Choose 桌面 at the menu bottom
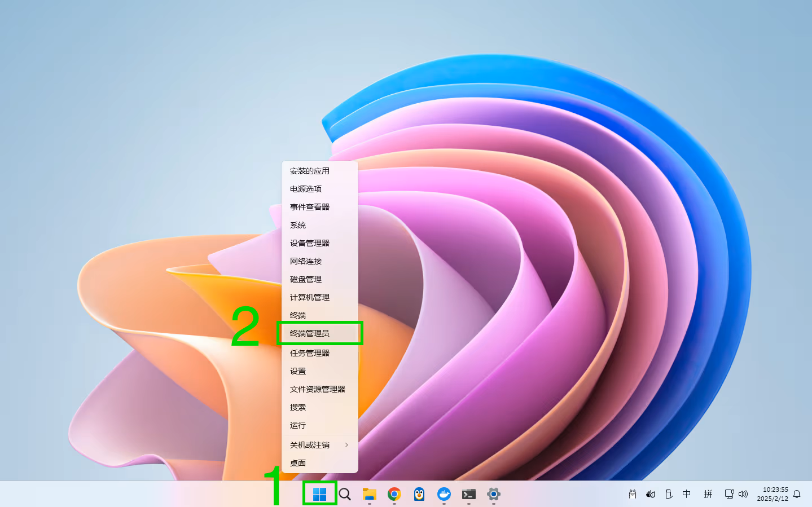 click(x=320, y=463)
